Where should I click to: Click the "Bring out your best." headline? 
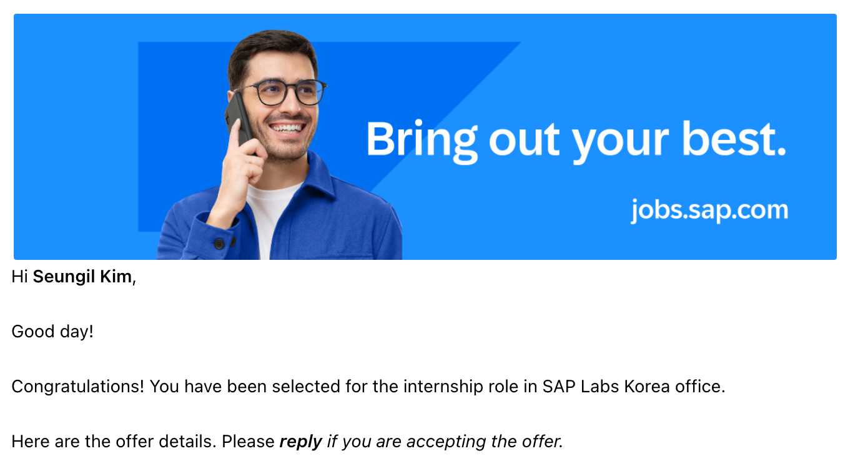(x=575, y=139)
